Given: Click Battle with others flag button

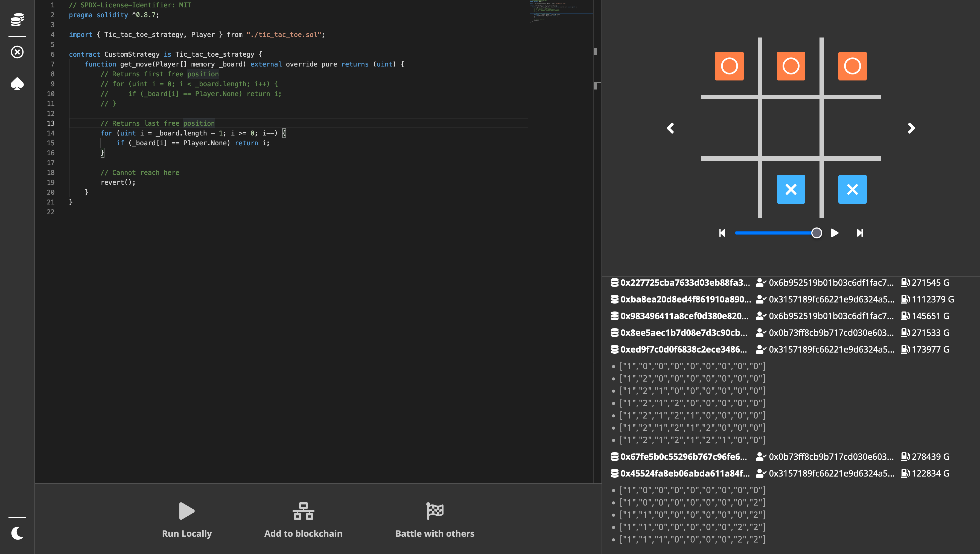Looking at the screenshot, I should (x=435, y=511).
